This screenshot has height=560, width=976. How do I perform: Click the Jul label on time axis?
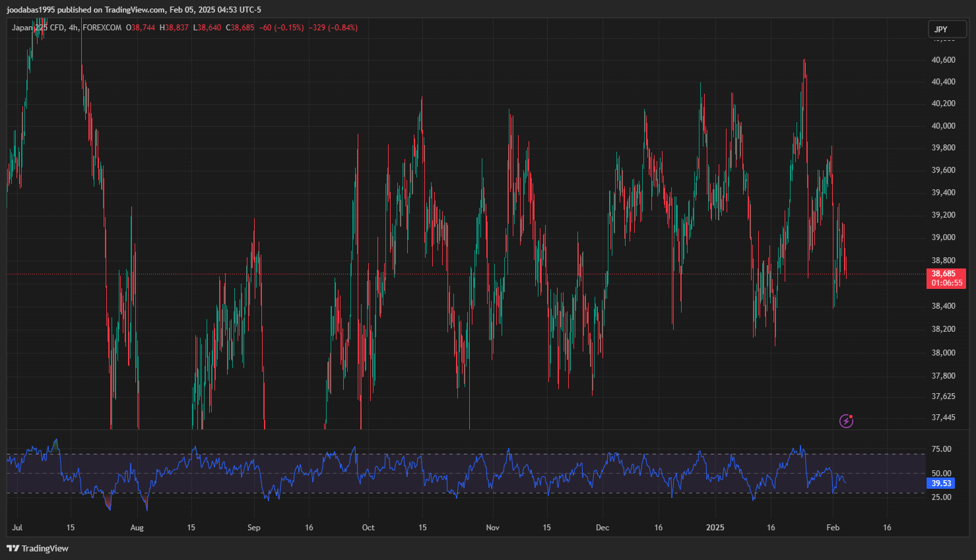point(17,528)
